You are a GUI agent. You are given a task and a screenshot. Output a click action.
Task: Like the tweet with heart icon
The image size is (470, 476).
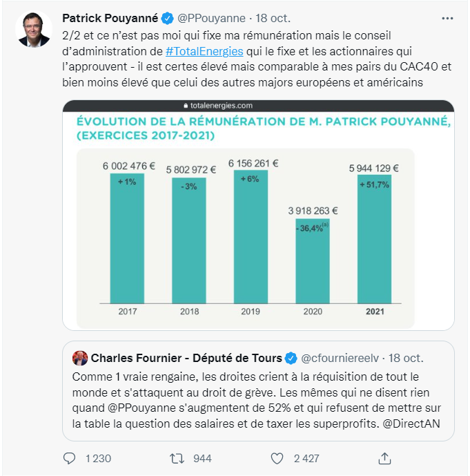point(277,459)
